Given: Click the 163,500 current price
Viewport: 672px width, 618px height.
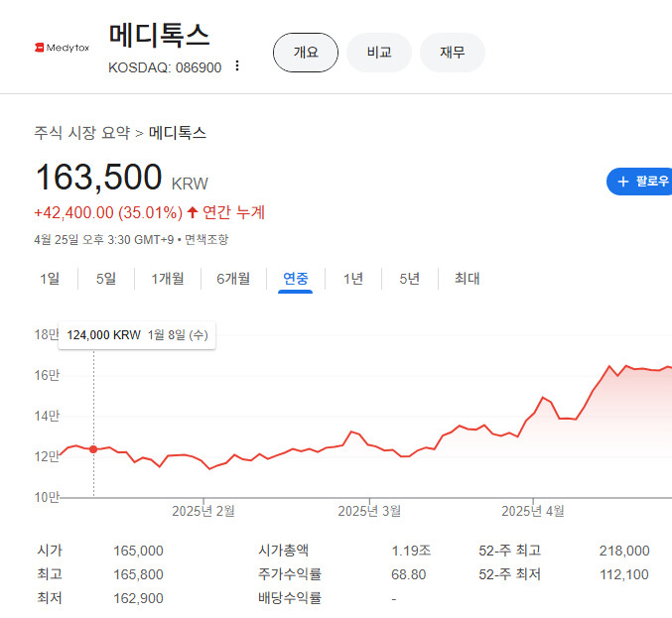Looking at the screenshot, I should [x=98, y=177].
